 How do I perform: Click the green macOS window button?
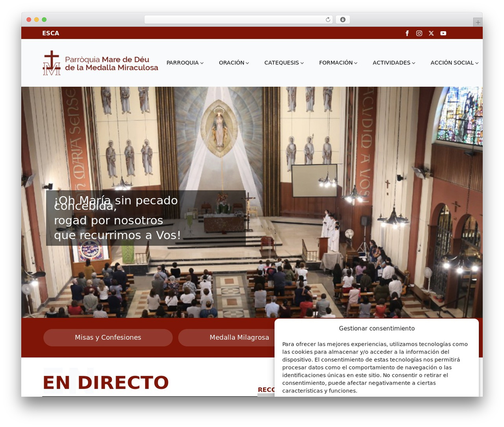44,20
